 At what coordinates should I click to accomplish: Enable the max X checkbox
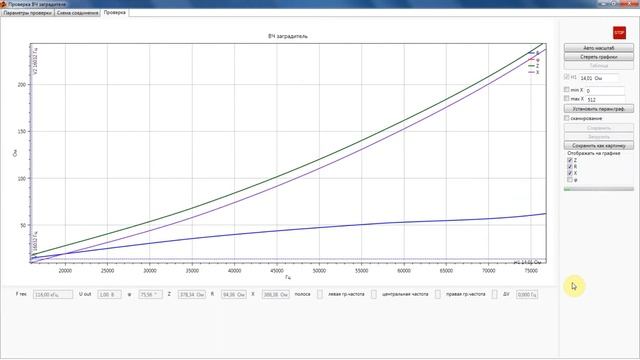click(567, 98)
